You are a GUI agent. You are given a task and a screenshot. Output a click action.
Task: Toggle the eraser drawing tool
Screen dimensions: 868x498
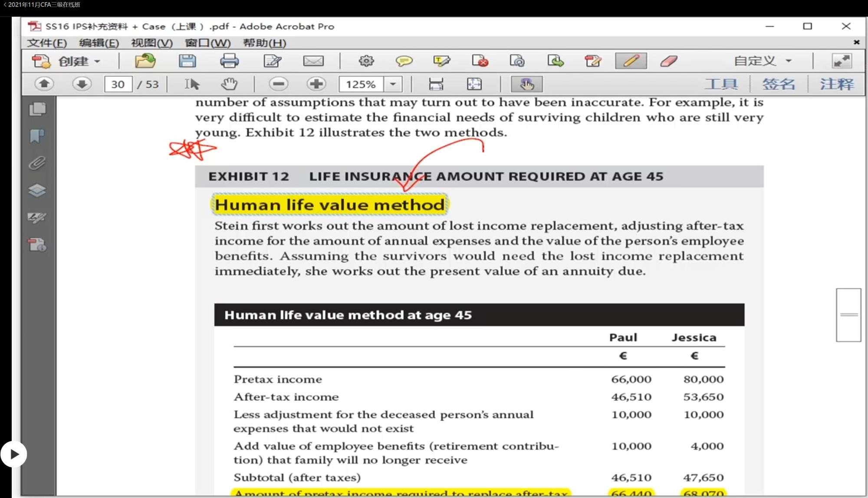tap(669, 61)
